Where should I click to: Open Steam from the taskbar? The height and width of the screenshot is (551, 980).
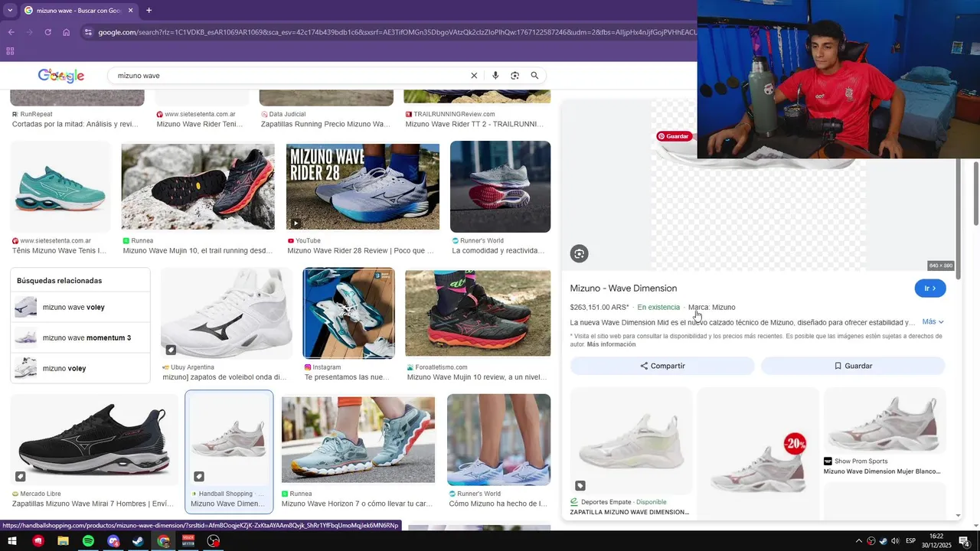138,541
